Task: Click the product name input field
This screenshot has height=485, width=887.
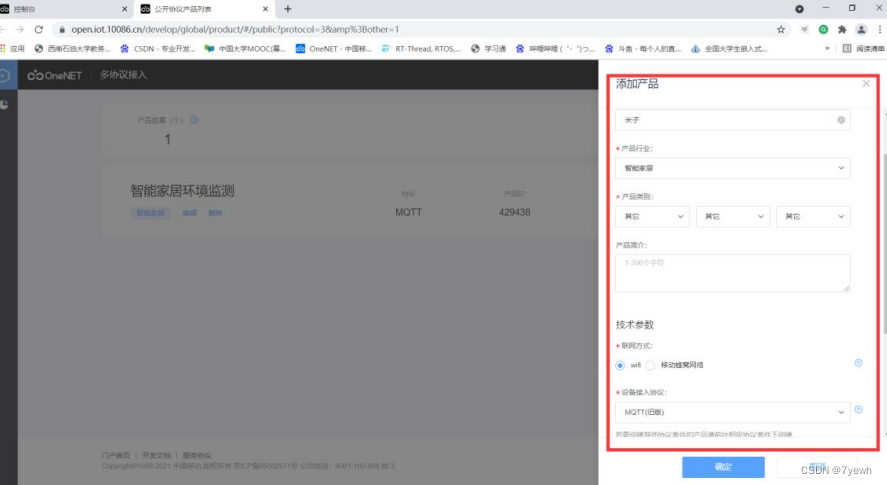Action: tap(733, 120)
